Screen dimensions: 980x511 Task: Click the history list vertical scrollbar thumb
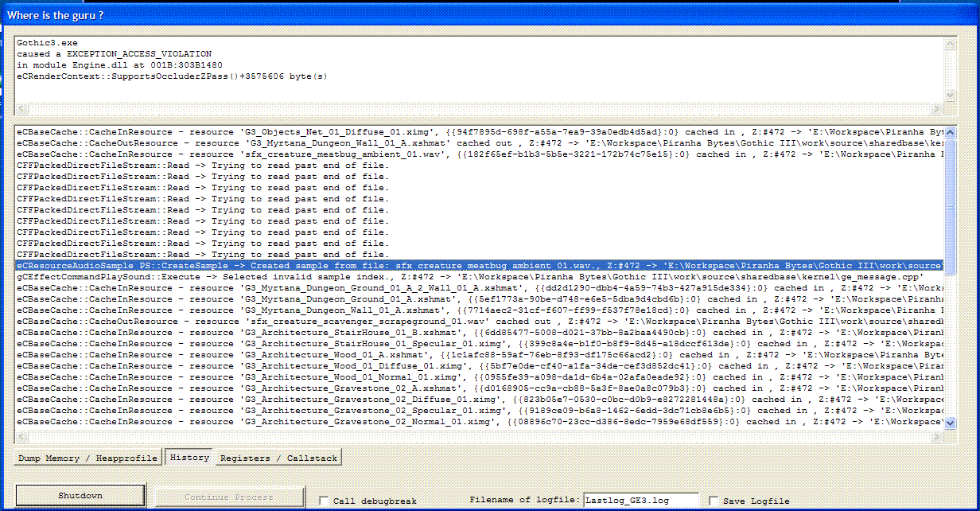(x=950, y=206)
